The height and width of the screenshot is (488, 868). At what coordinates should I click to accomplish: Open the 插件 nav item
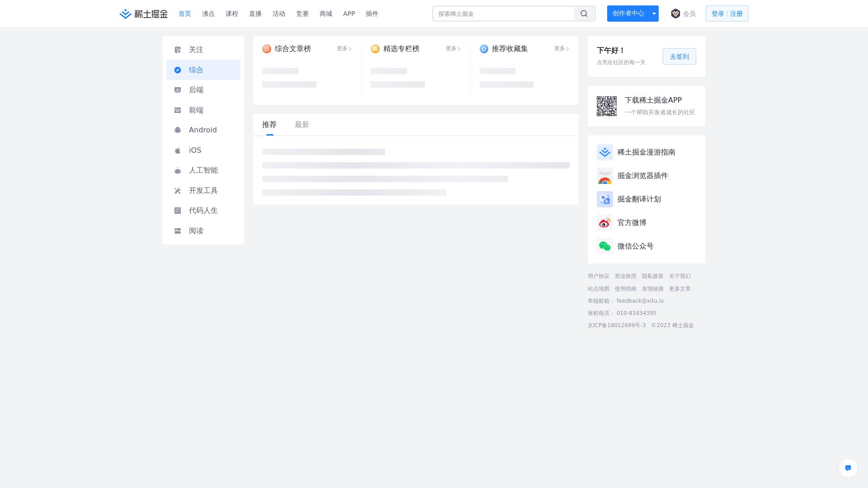tap(372, 14)
